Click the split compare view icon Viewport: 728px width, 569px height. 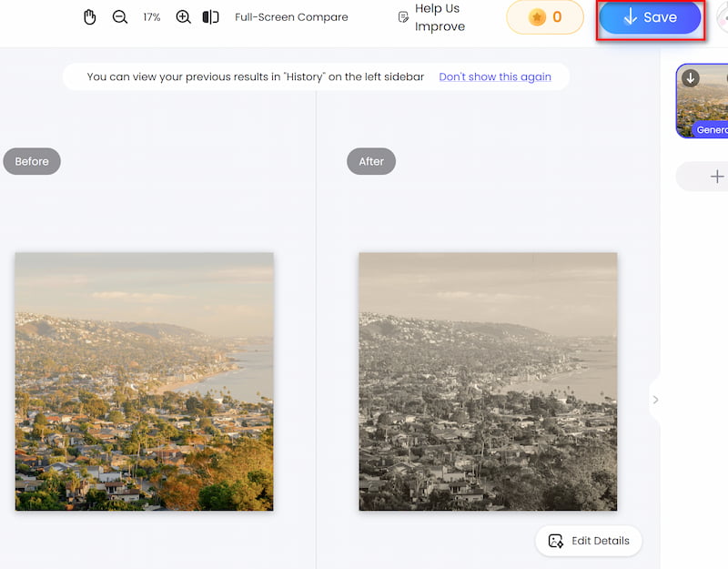tap(210, 17)
